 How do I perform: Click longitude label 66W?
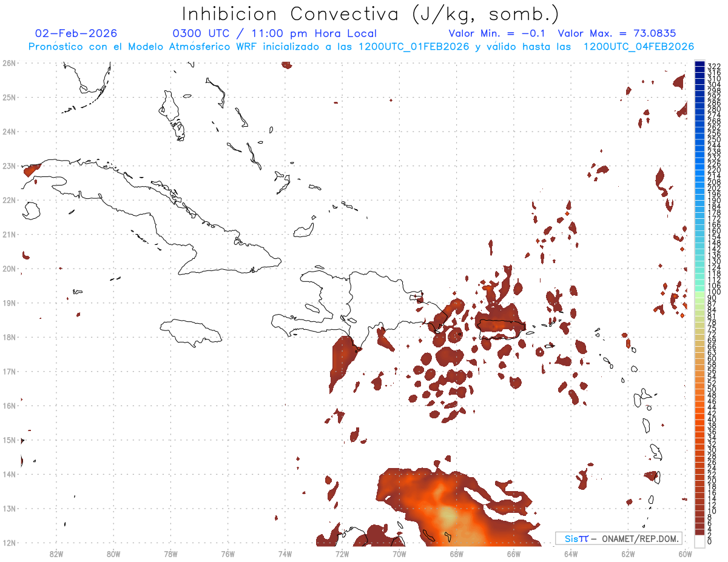point(513,554)
